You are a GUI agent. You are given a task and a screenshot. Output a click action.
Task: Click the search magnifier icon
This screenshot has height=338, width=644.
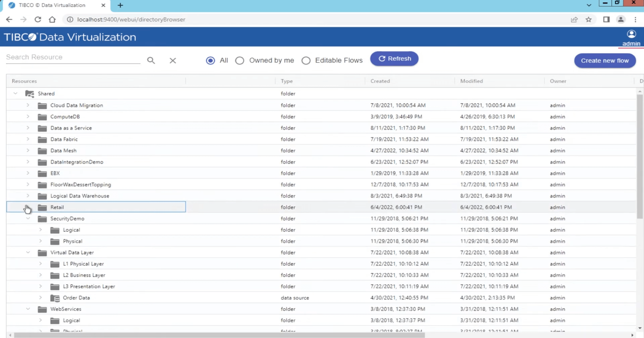[151, 60]
